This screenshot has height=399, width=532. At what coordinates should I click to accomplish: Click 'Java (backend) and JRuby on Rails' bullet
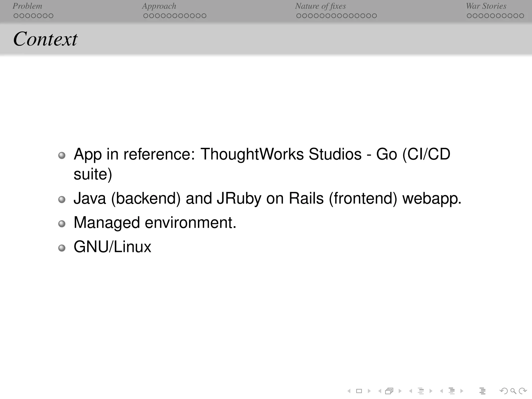coord(267,199)
